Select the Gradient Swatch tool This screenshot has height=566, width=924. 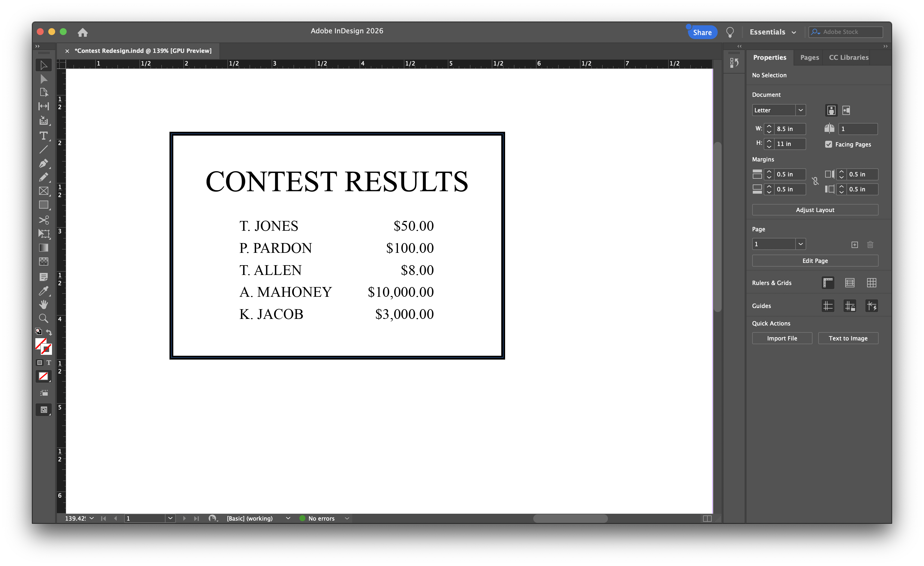coord(43,248)
